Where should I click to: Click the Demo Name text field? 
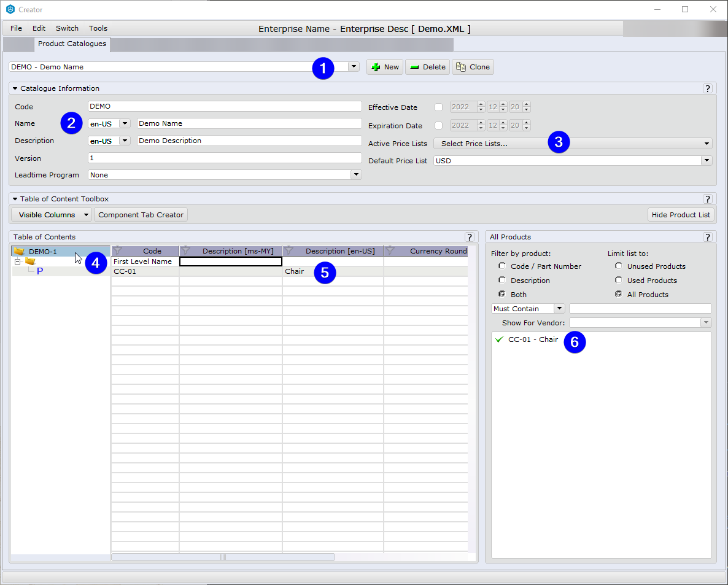coord(249,123)
